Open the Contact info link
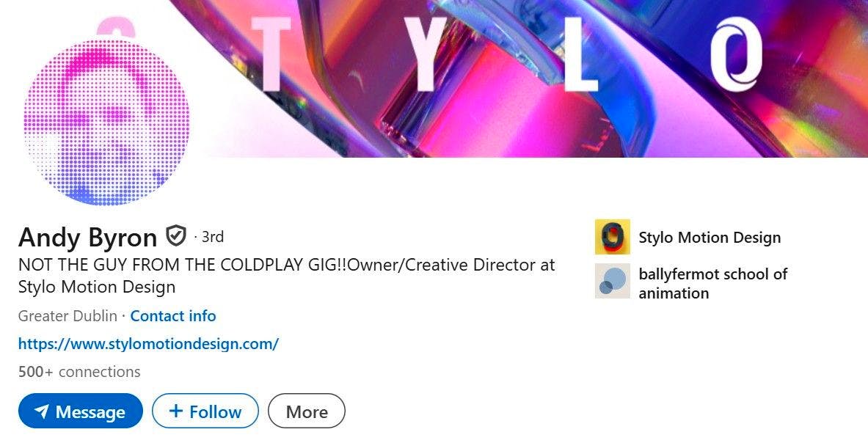The image size is (868, 443). (x=172, y=316)
